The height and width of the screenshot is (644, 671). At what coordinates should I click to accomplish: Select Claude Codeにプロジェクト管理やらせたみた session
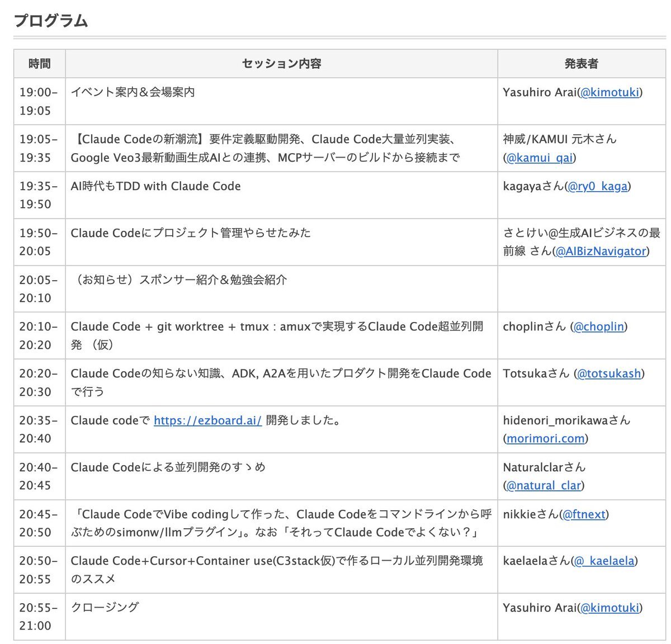[191, 233]
